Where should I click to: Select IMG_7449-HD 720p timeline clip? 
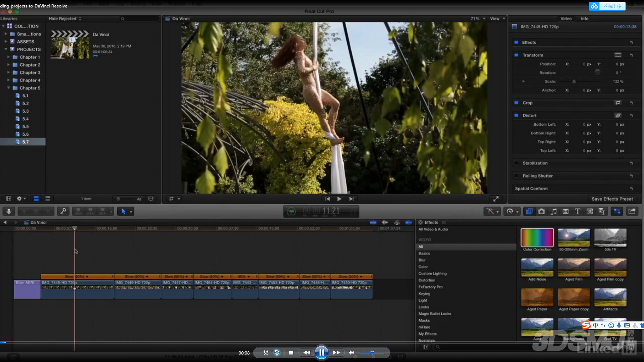point(137,289)
